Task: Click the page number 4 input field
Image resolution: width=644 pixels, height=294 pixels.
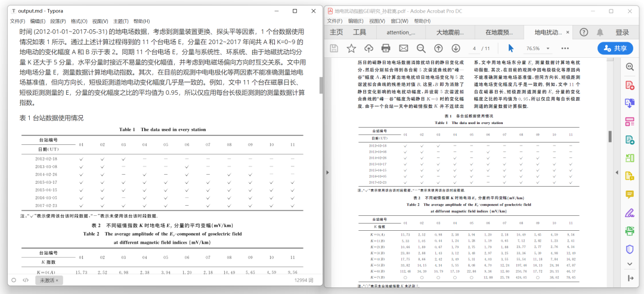Action: pos(474,48)
